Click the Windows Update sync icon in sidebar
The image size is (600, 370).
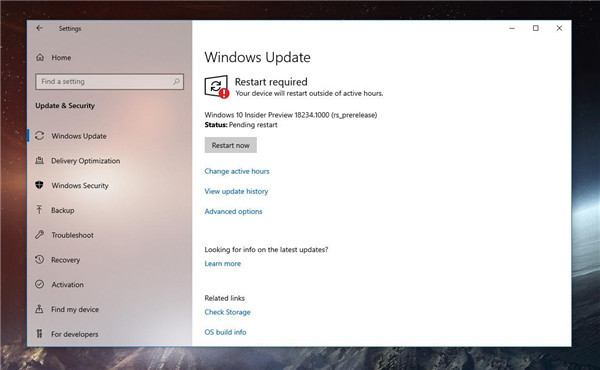coord(39,136)
